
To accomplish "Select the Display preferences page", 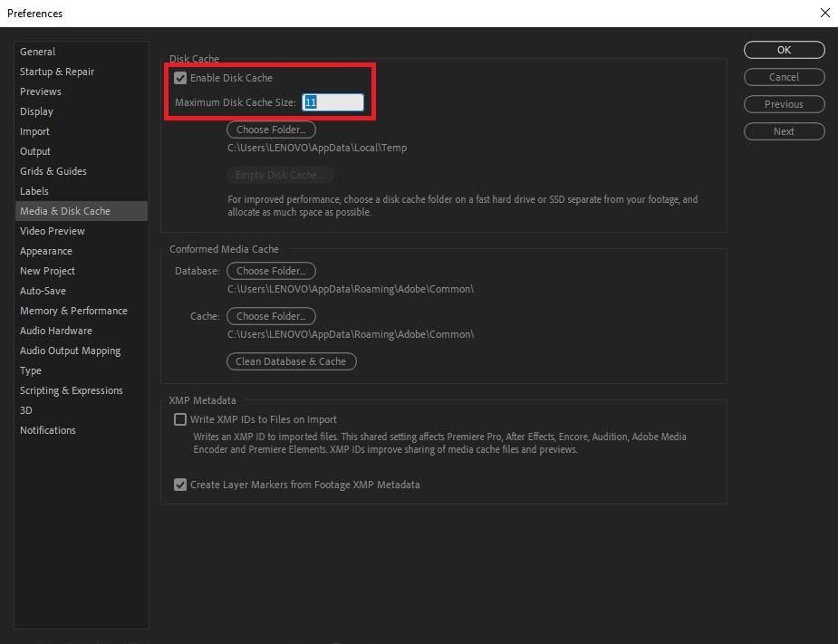I will tap(36, 111).
